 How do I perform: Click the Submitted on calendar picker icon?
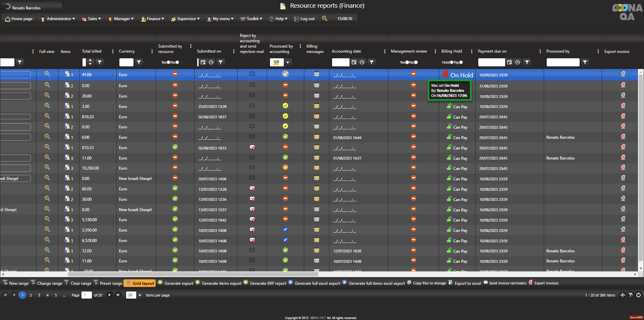coord(203,62)
